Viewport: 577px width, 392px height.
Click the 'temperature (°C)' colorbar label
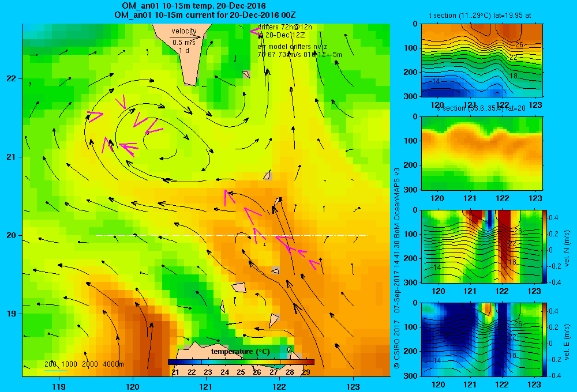pos(240,352)
